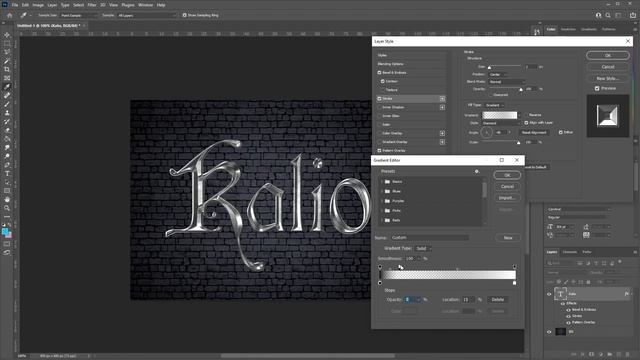Click the Reset Alignment button
This screenshot has width=640, height=360.
534,132
